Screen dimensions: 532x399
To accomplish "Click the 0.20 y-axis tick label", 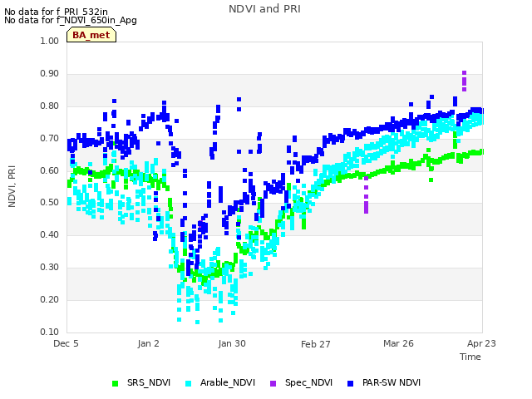I will click(50, 299).
